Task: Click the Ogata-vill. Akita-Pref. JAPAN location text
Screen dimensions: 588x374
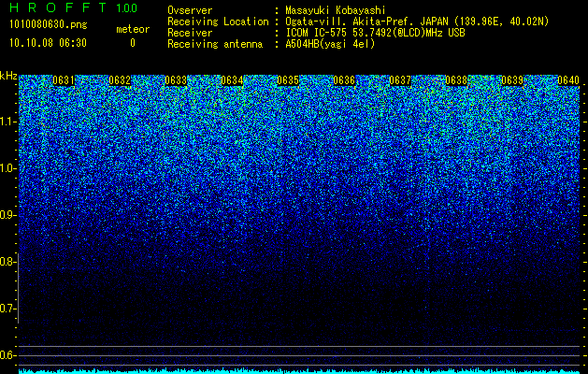Action: tap(417, 22)
